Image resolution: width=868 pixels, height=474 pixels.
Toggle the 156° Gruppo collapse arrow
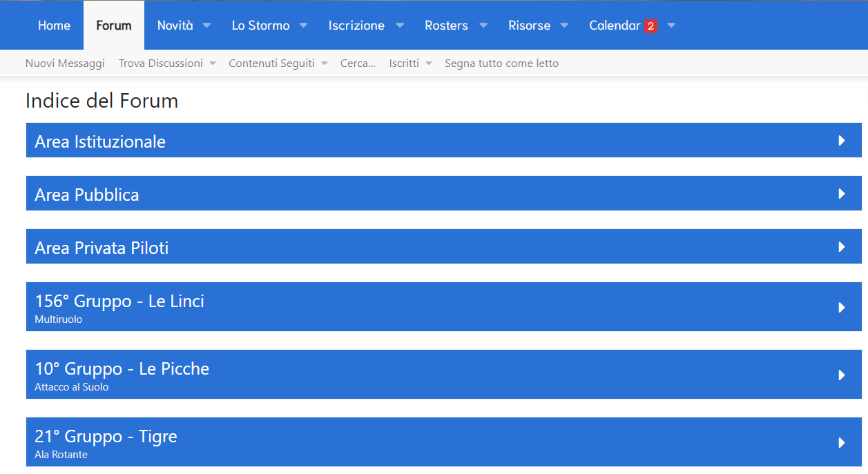pos(842,307)
